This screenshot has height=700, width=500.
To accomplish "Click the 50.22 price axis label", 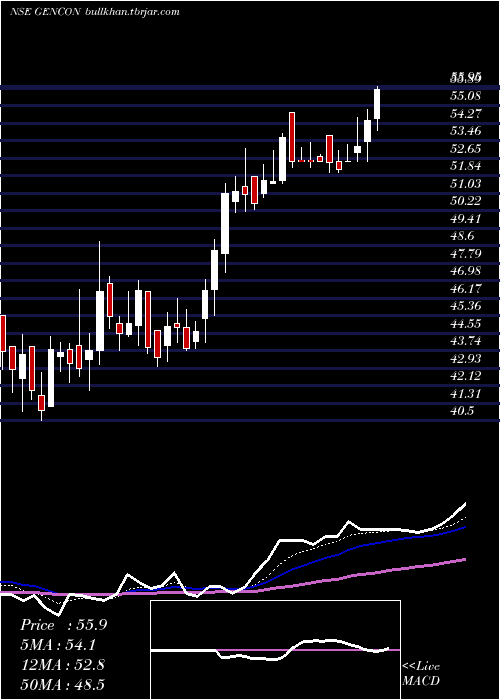I will click(465, 201).
